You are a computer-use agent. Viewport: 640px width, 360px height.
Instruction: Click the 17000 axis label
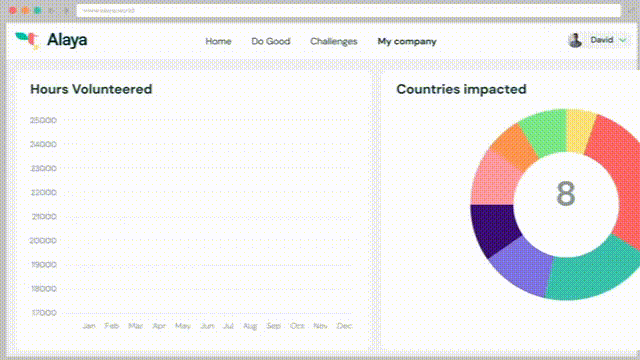pos(44,313)
